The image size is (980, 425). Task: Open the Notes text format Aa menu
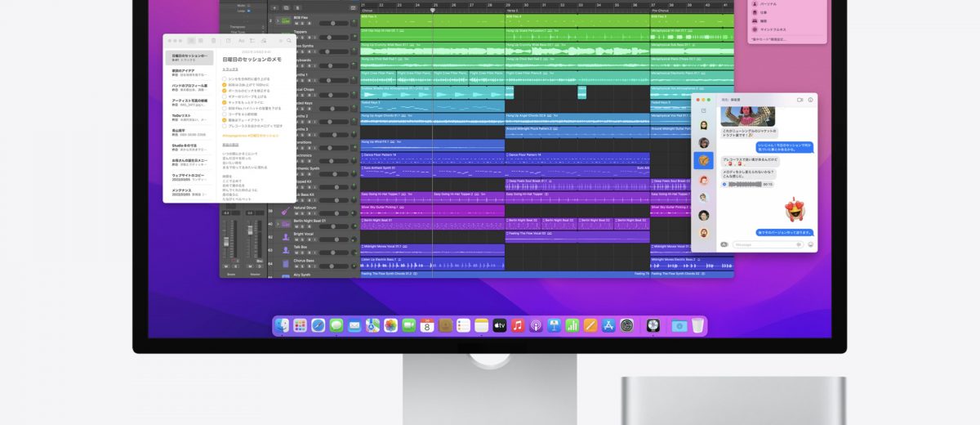click(241, 39)
